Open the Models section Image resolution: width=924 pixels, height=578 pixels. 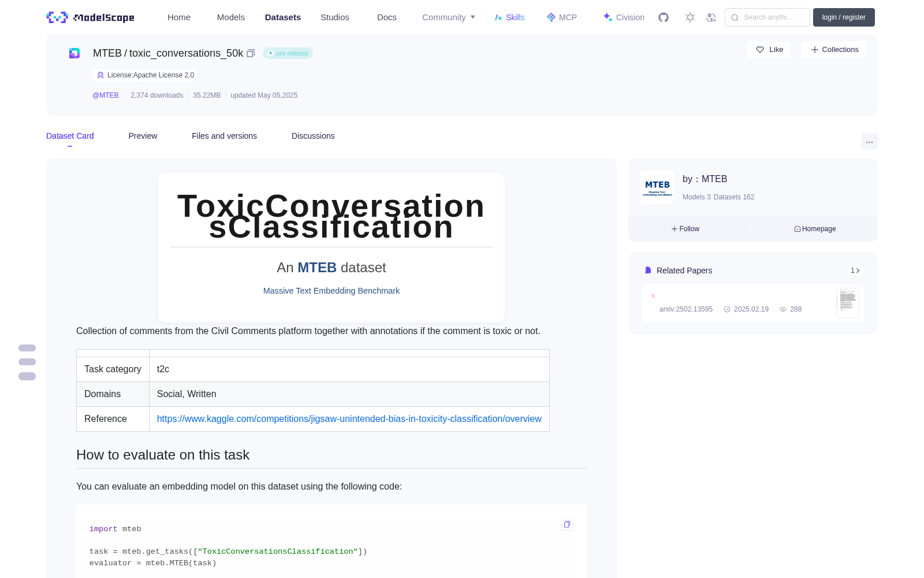click(231, 17)
